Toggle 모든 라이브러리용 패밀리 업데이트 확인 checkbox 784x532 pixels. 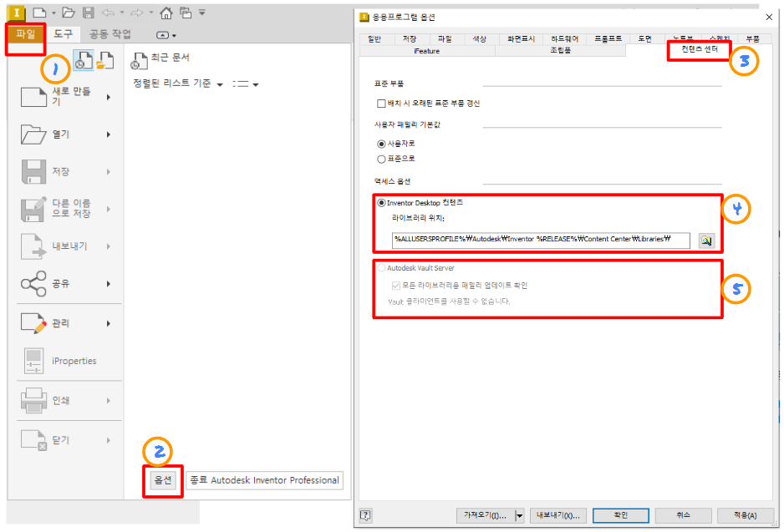coord(395,286)
